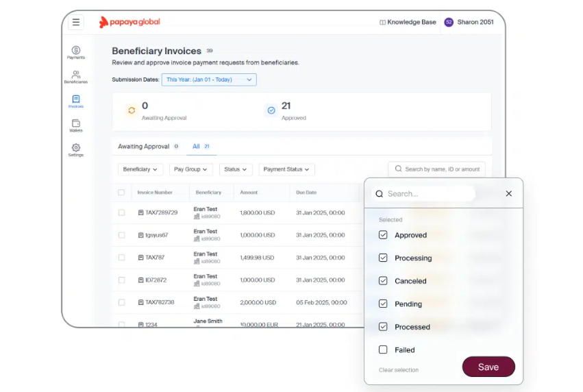The image size is (583, 392).
Task: Switch to the Awaiting Approval tab
Action: click(x=148, y=147)
